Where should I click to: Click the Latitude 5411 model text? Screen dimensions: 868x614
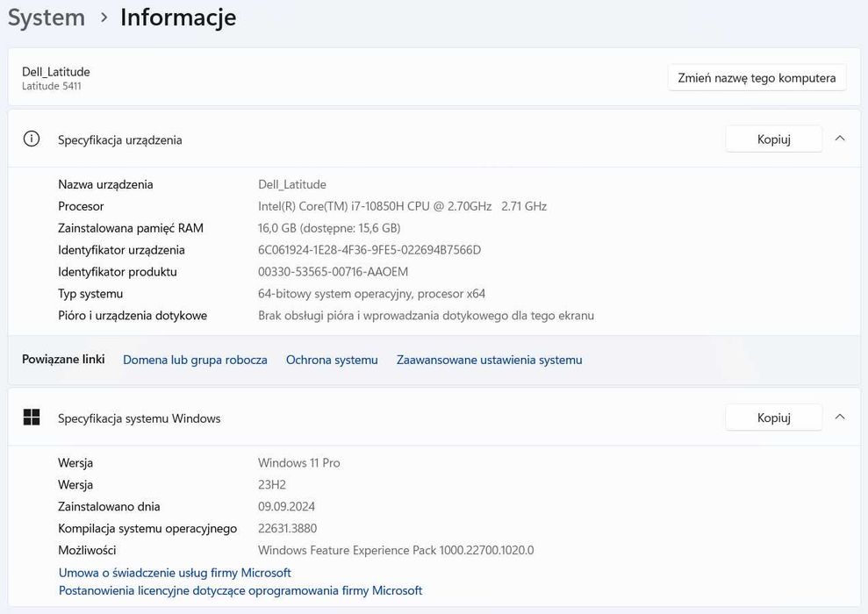(52, 86)
